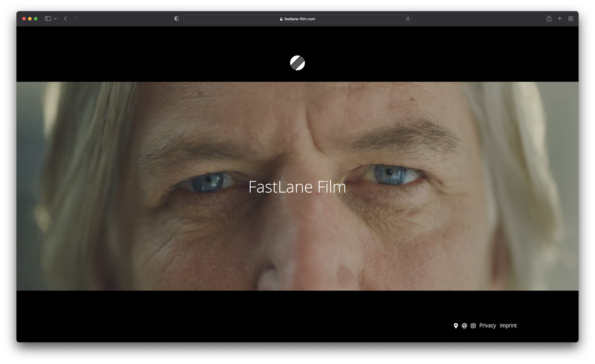Image resolution: width=595 pixels, height=364 pixels.
Task: Go forward with the right arrow
Action: (76, 19)
